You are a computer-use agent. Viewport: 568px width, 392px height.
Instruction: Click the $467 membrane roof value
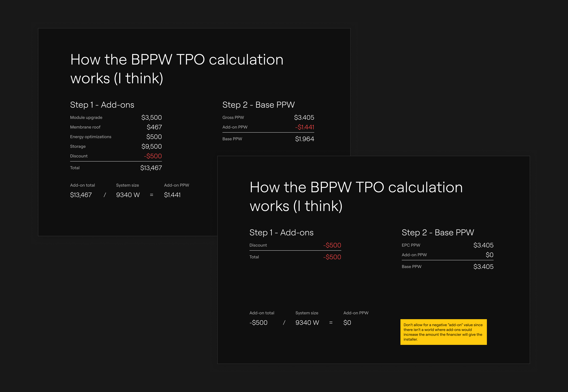tap(154, 127)
